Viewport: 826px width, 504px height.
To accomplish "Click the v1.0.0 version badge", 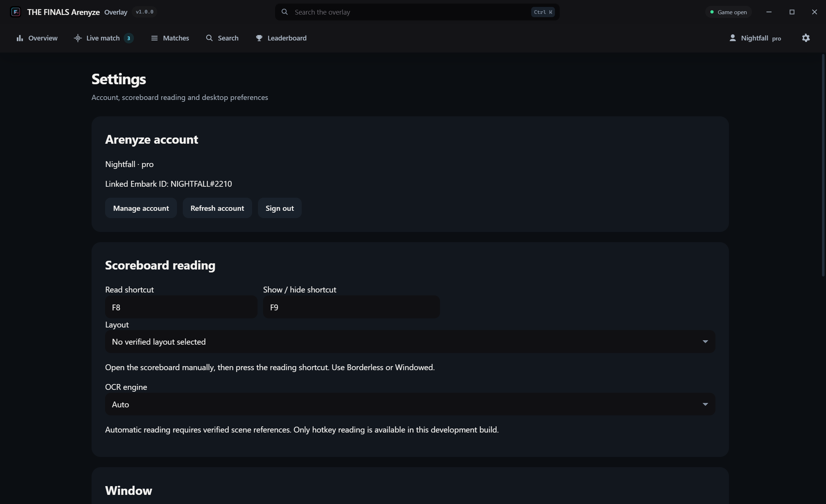I will [144, 12].
